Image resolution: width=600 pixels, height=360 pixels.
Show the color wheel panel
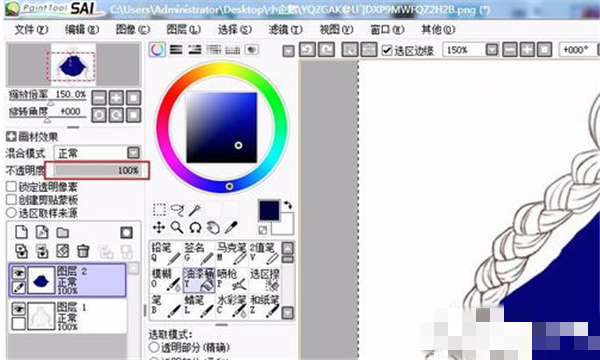coord(157,50)
